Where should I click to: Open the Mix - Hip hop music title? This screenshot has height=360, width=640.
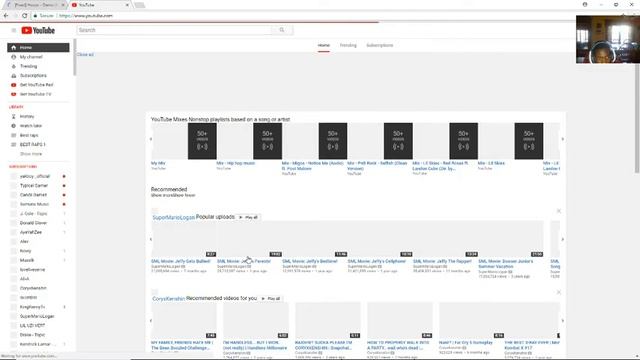[x=236, y=163]
